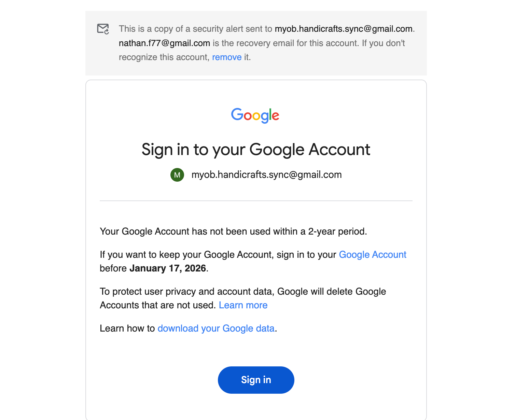Click the bold January 17, 2026 date
Image resolution: width=515 pixels, height=420 pixels.
168,268
